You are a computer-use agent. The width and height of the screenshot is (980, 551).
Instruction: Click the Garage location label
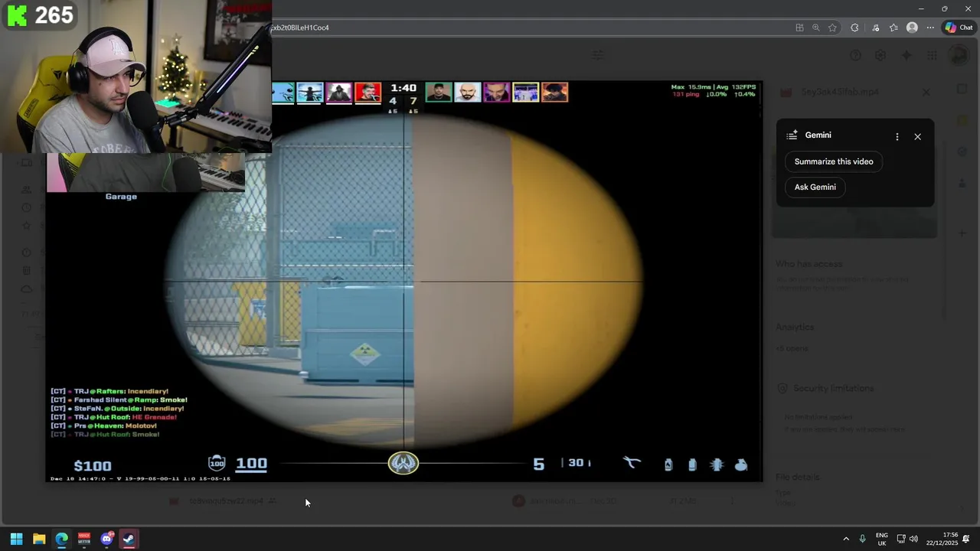tap(121, 197)
